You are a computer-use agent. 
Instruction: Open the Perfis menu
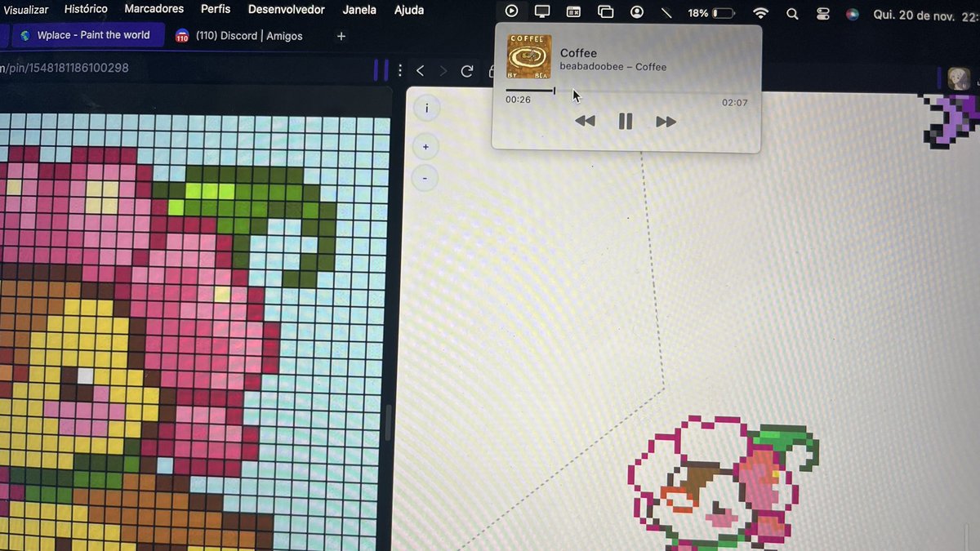[216, 9]
